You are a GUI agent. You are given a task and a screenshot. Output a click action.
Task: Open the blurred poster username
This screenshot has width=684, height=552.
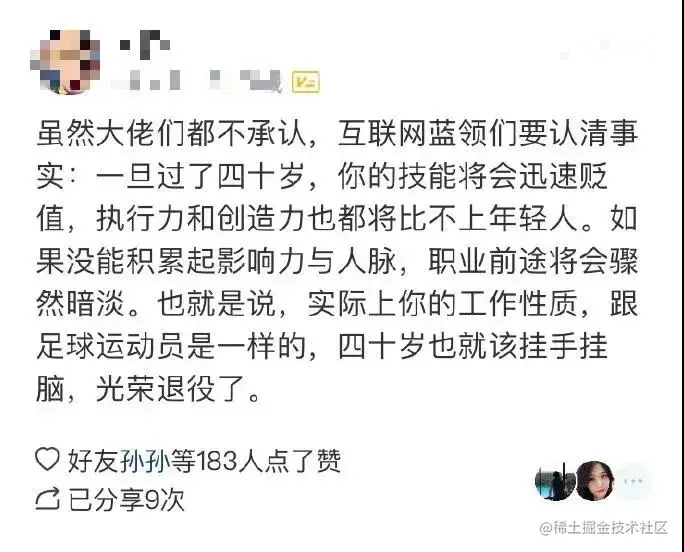pos(144,45)
